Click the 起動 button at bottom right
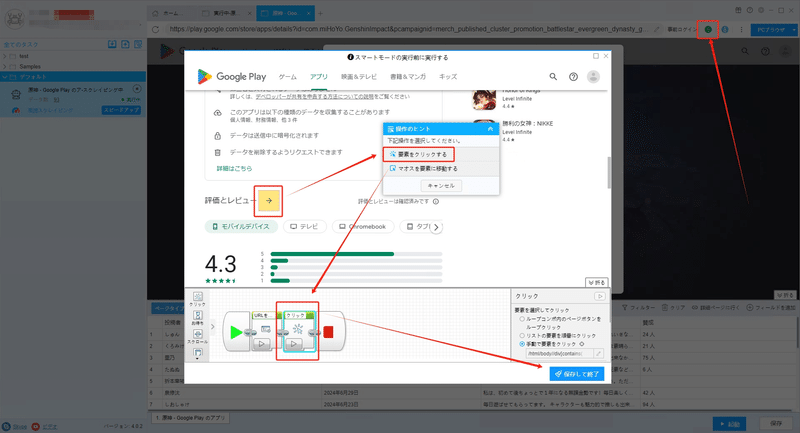The width and height of the screenshot is (800, 433). pos(729,424)
